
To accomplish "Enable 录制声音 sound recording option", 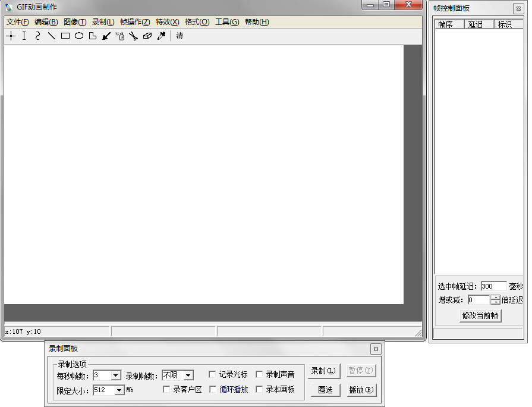I will [x=259, y=374].
